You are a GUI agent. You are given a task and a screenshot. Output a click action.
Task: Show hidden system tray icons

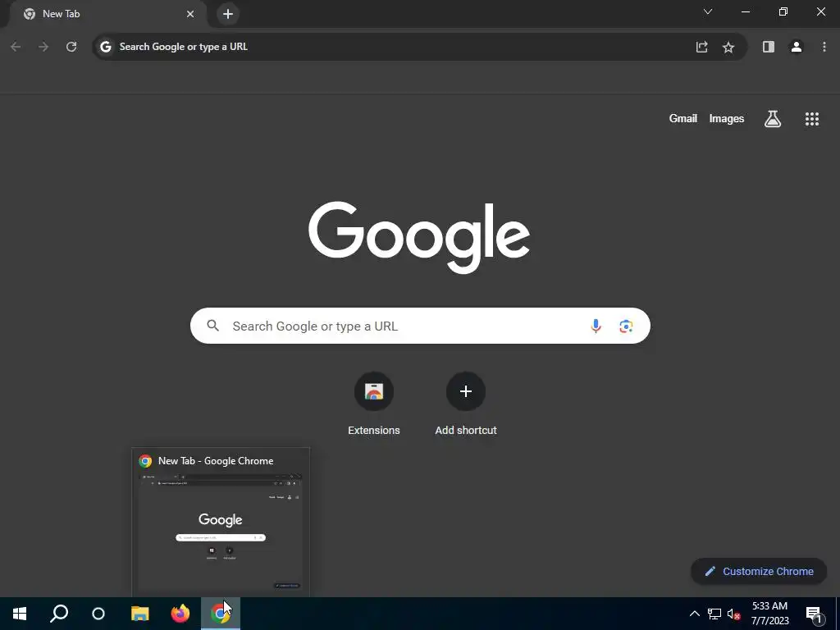pos(694,614)
